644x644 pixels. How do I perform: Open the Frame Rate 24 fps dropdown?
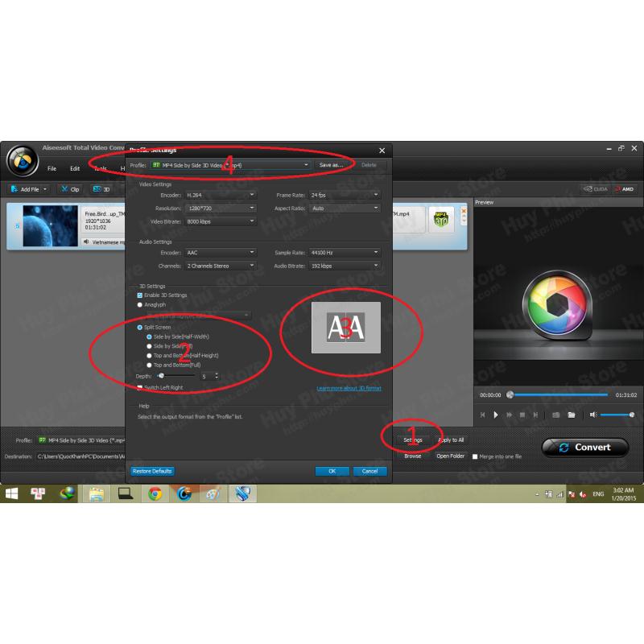coord(345,195)
